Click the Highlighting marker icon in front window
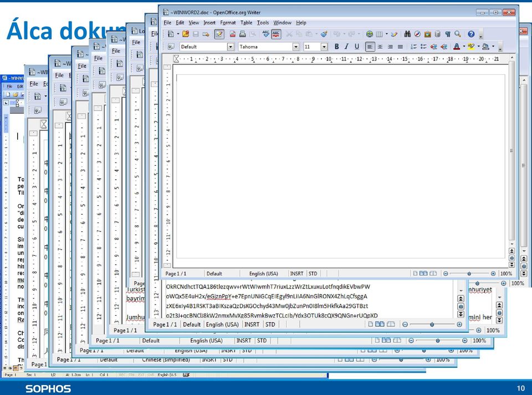 point(471,47)
